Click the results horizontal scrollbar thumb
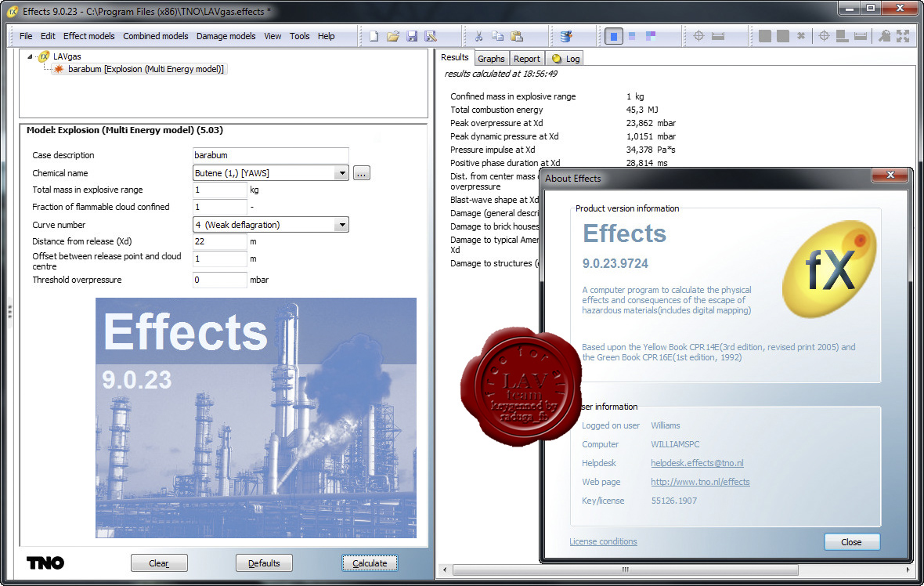924x586 pixels. pyautogui.click(x=625, y=570)
